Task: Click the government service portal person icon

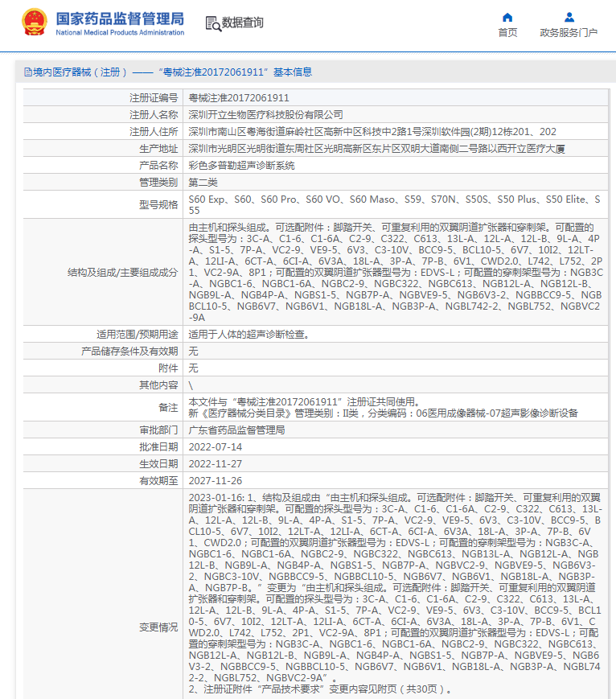Action: tap(569, 18)
